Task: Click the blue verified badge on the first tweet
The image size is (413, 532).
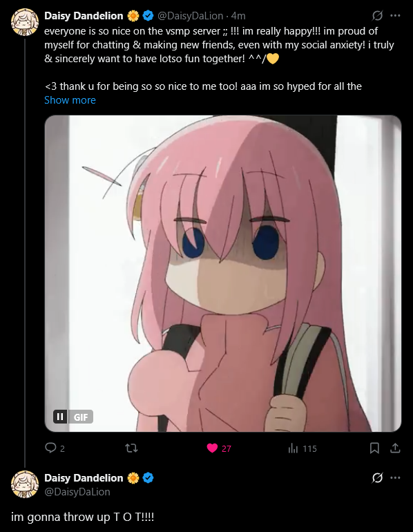Action: [x=148, y=16]
